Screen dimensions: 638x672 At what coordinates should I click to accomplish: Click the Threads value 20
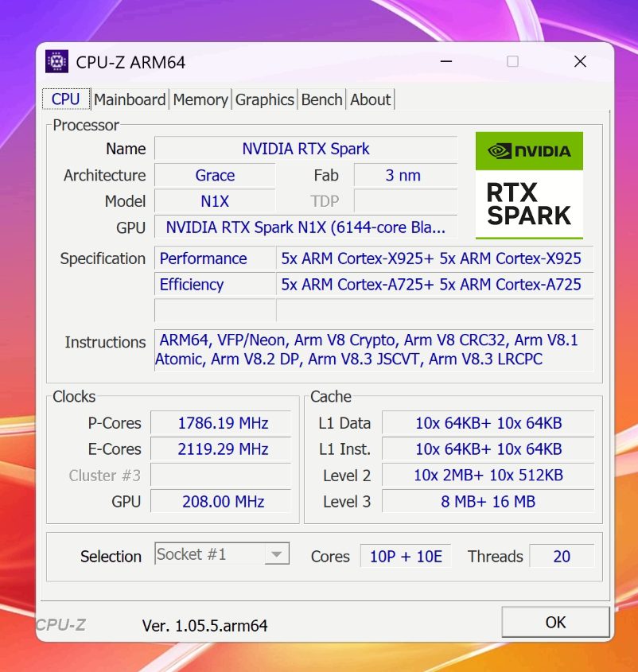562,556
